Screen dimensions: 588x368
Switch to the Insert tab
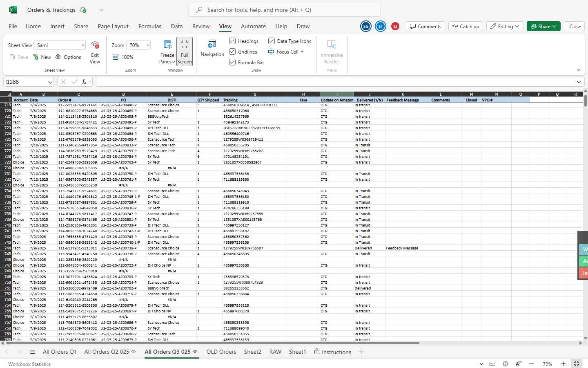click(58, 26)
